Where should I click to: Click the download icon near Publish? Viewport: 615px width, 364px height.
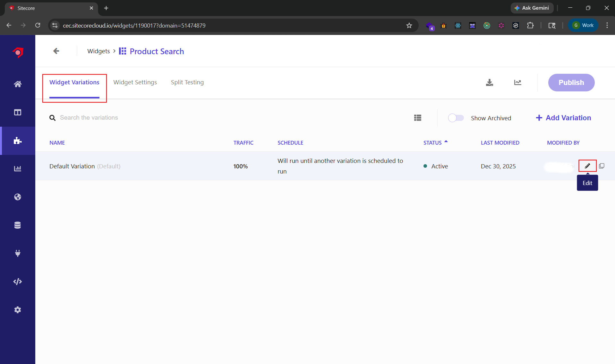[x=489, y=82]
